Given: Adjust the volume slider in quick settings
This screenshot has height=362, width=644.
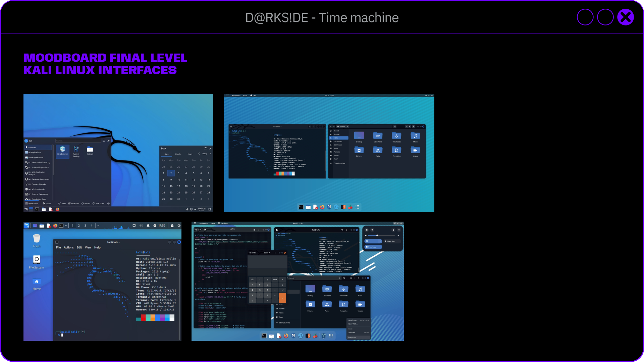Looking at the screenshot, I should click(x=377, y=235).
